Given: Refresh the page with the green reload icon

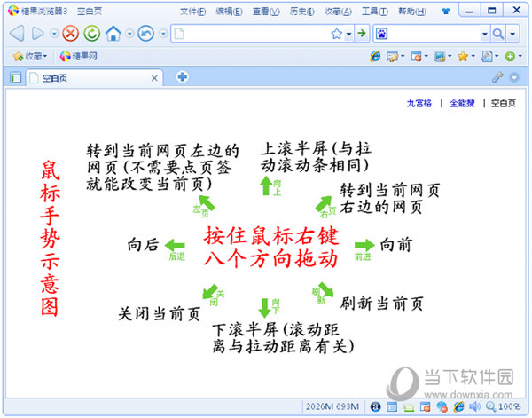Looking at the screenshot, I should (x=92, y=33).
